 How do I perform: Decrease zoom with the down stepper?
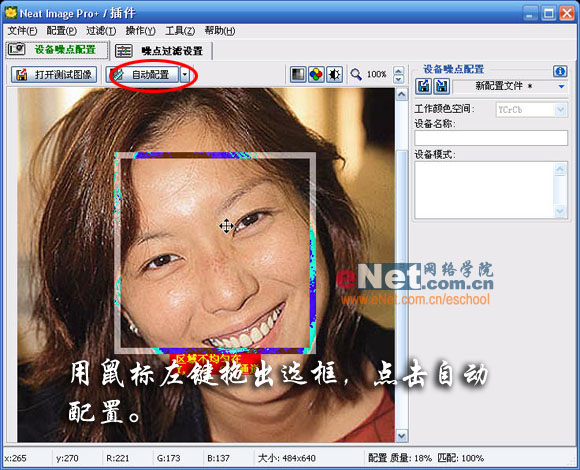[398, 79]
